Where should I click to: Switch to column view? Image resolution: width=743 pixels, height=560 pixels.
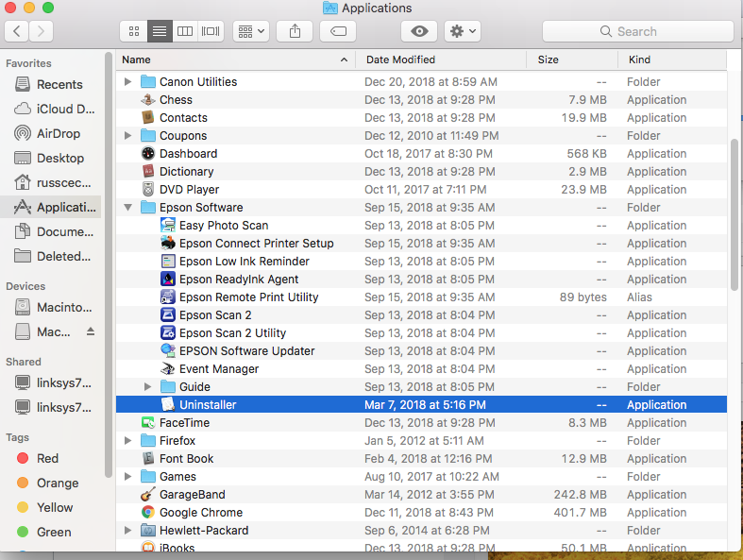pyautogui.click(x=185, y=31)
